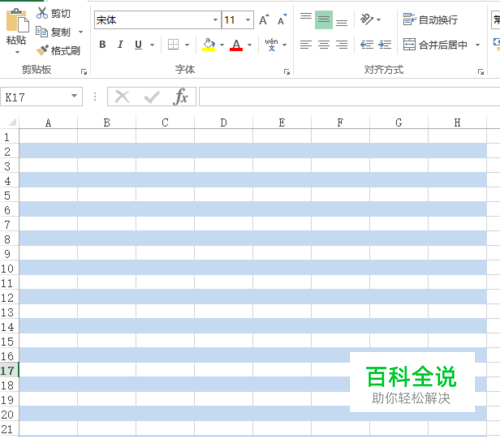Open the Paste options dropdown arrow

point(17,52)
